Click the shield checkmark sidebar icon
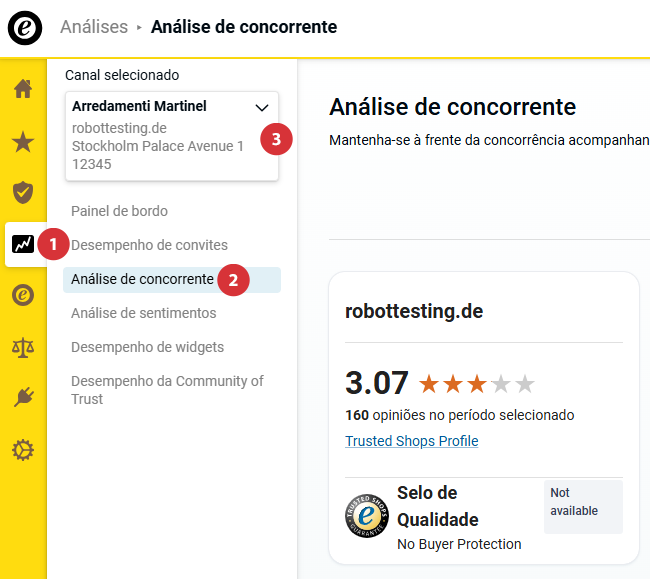Viewport: 650px width, 579px height. pyautogui.click(x=23, y=192)
